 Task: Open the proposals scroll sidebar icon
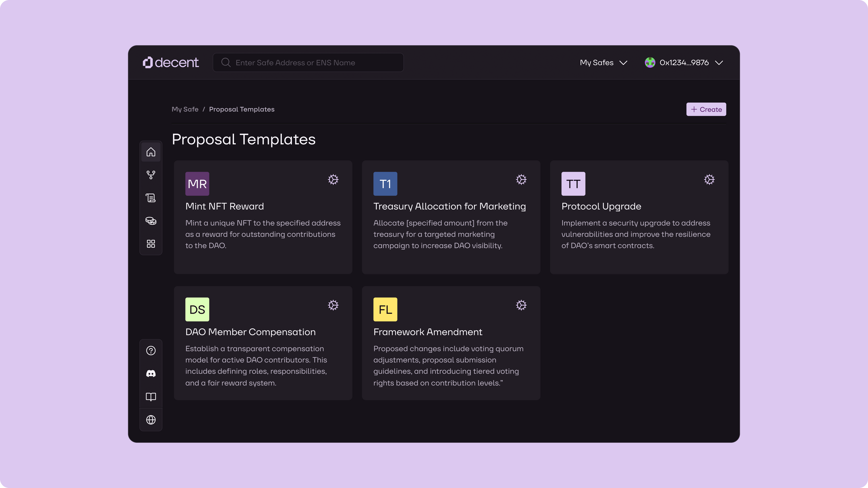coord(151,198)
